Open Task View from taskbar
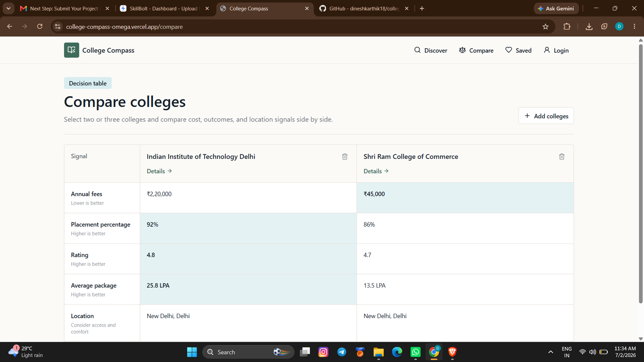This screenshot has width=644, height=362. pyautogui.click(x=305, y=352)
